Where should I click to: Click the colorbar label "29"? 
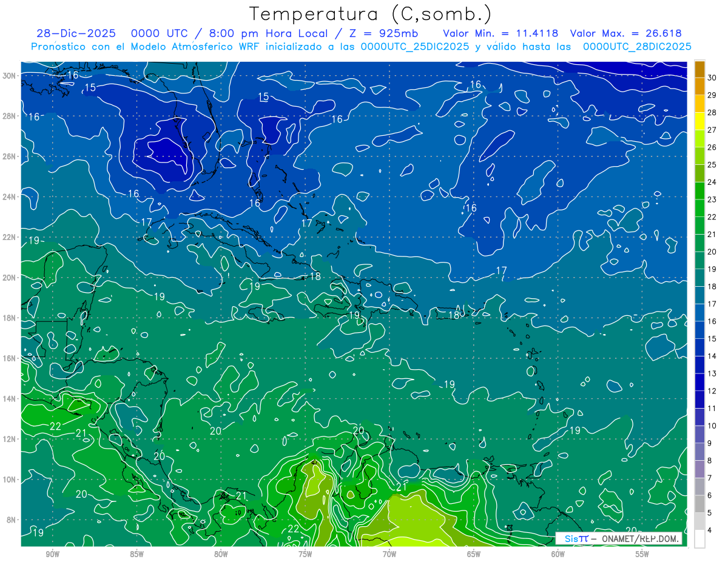tap(712, 95)
